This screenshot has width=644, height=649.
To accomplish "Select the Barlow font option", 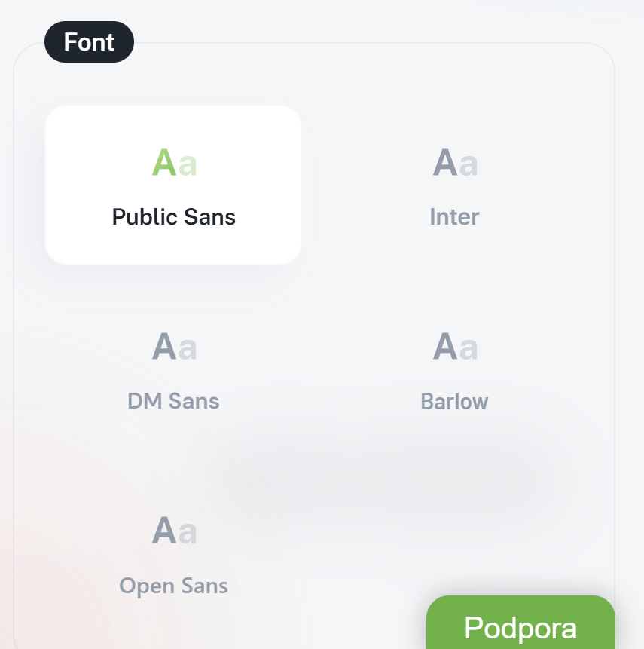I will (454, 369).
